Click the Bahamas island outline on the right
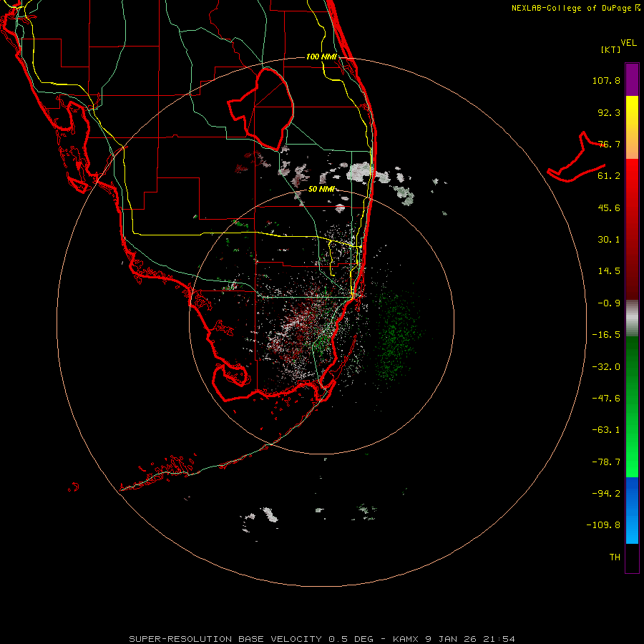Viewport: 644px width, 644px height. pos(576,158)
